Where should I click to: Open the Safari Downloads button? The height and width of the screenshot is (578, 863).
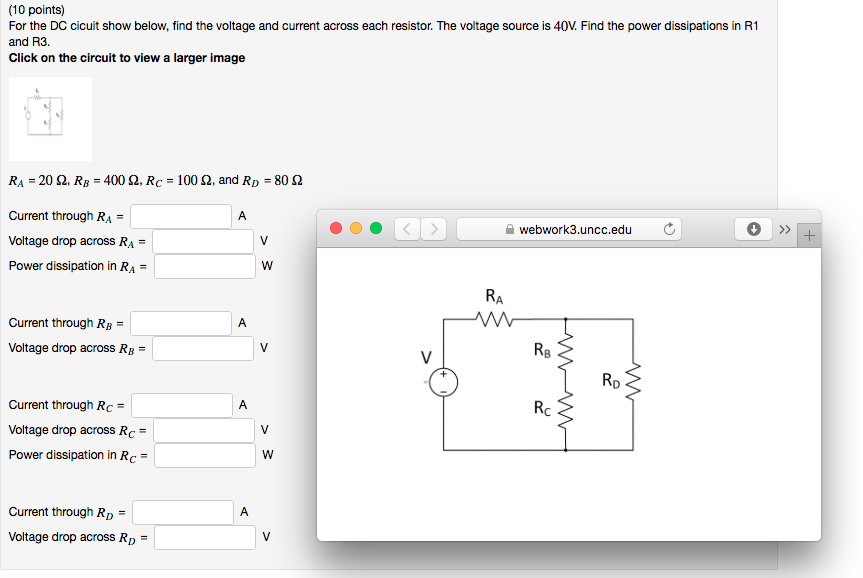(753, 228)
